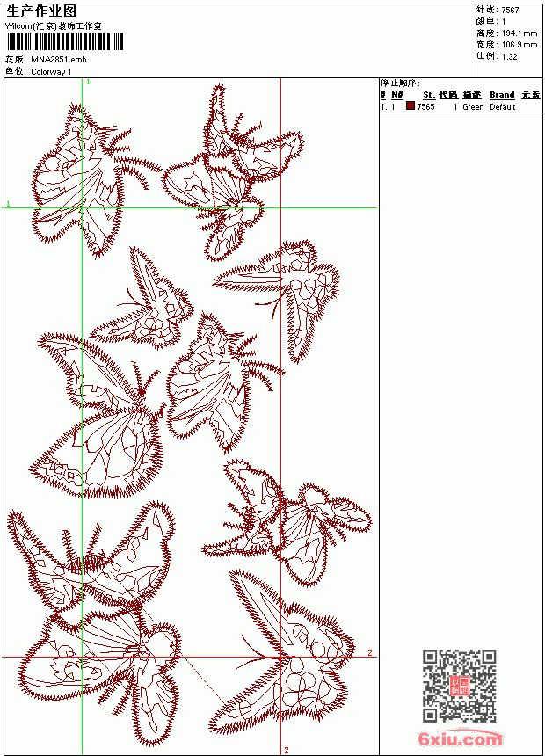Image resolution: width=545 pixels, height=756 pixels.
Task: Select the dark red color swatch
Action: point(411,106)
